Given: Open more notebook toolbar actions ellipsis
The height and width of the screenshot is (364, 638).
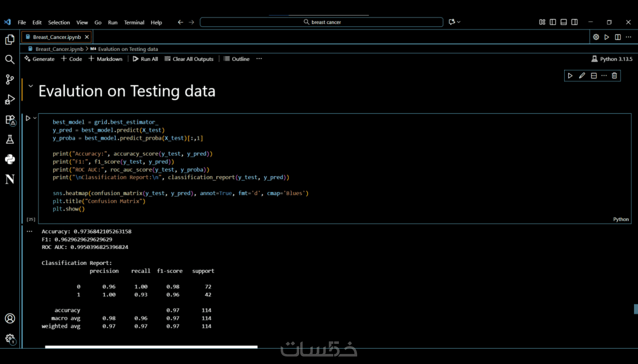Looking at the screenshot, I should pos(259,59).
